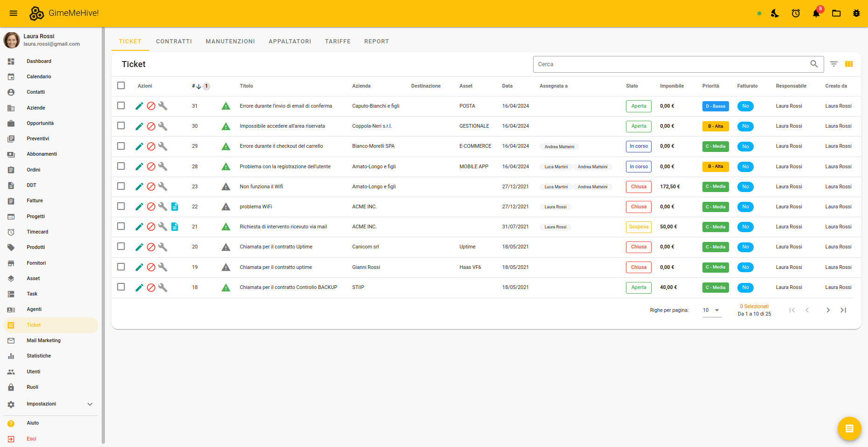Tick the checkbox for ticket 31
Screen dimensions: 868x447
pyautogui.click(x=121, y=105)
